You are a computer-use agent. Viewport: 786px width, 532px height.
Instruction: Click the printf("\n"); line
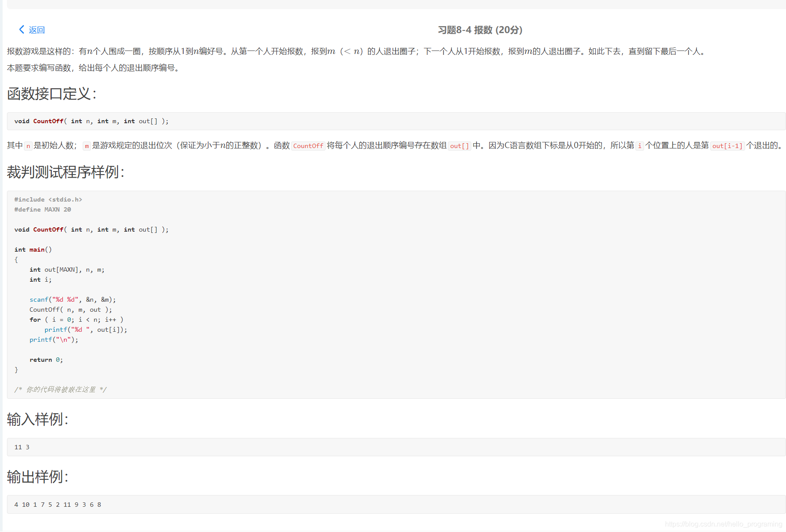point(54,340)
